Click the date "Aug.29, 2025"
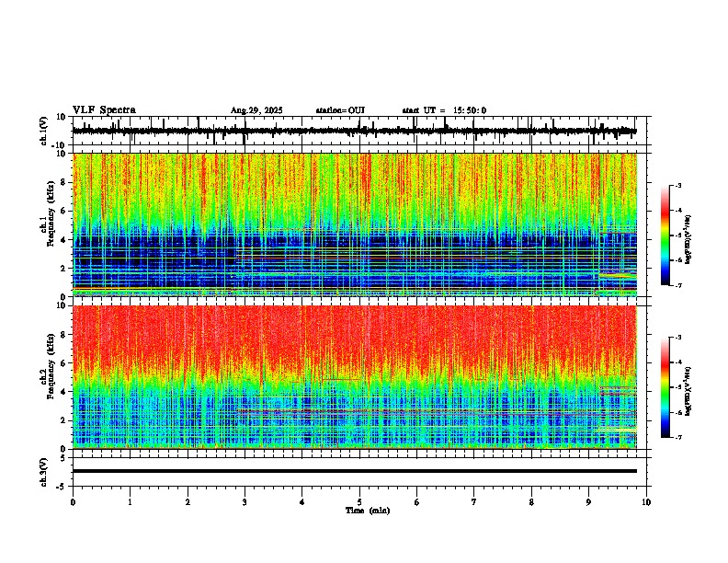 click(256, 110)
